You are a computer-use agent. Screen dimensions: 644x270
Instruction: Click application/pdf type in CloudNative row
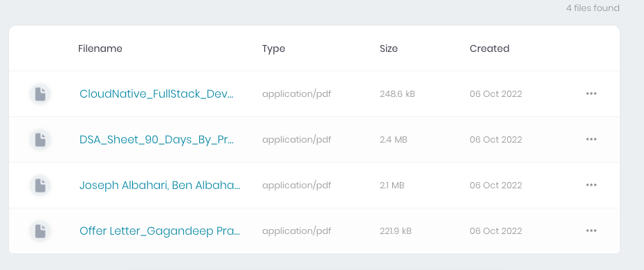pyautogui.click(x=297, y=94)
